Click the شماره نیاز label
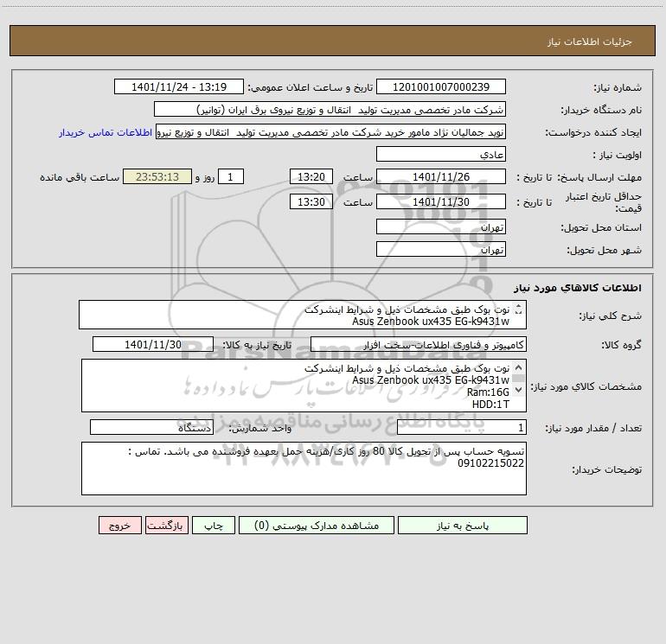666x644 pixels. tap(618, 87)
